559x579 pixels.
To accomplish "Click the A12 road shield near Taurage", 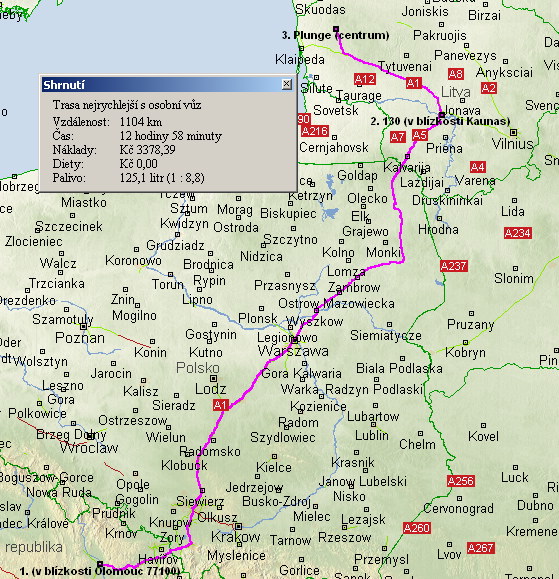I will (365, 79).
